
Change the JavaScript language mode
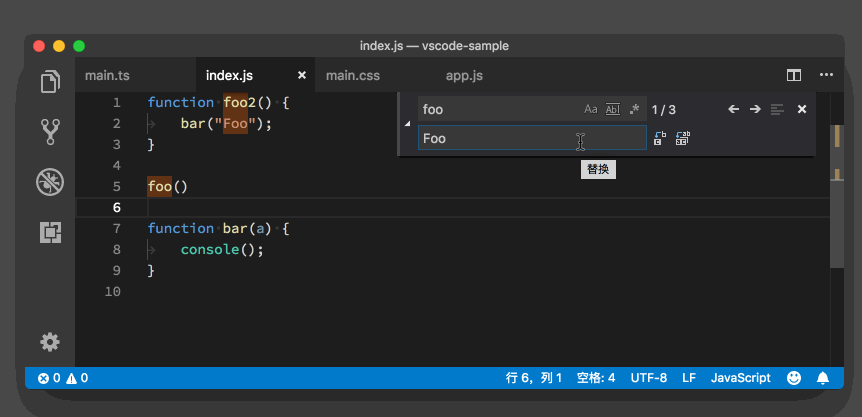click(741, 378)
